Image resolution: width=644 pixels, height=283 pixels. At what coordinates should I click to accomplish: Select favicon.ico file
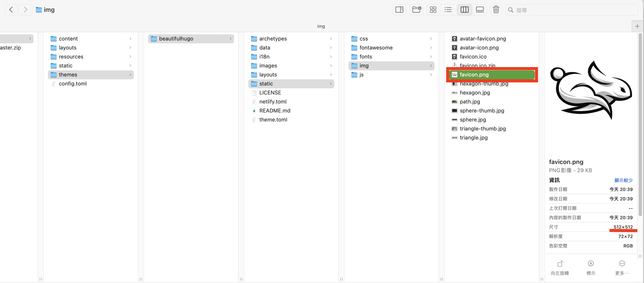tap(492, 57)
